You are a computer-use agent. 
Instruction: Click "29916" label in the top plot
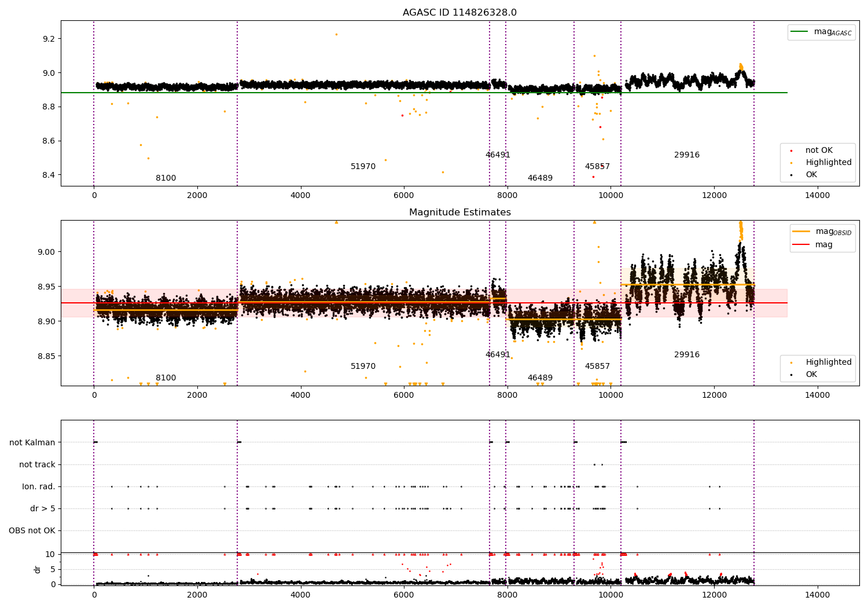tap(687, 155)
